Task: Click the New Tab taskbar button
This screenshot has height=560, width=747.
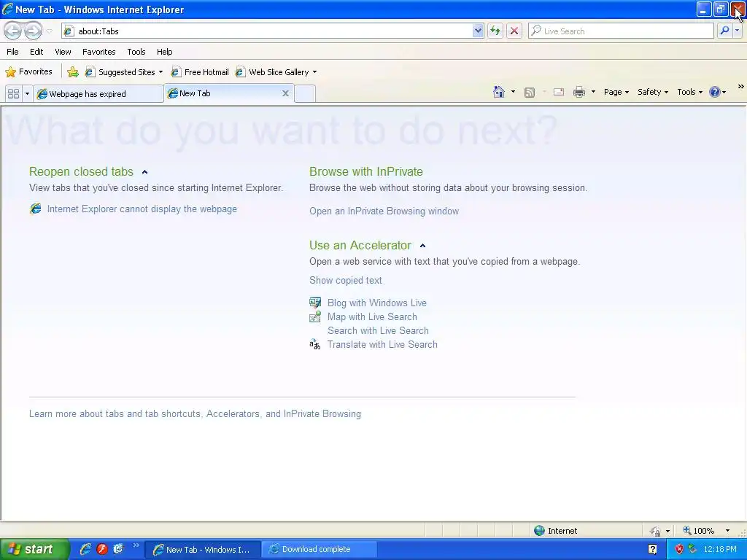Action: pyautogui.click(x=204, y=550)
